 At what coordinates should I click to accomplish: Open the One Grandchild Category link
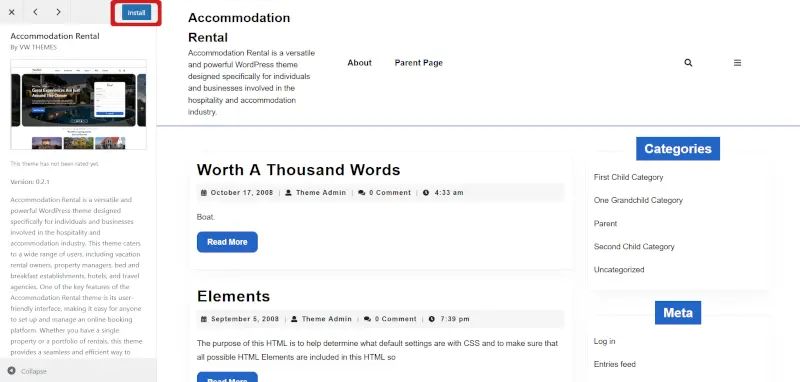[638, 200]
